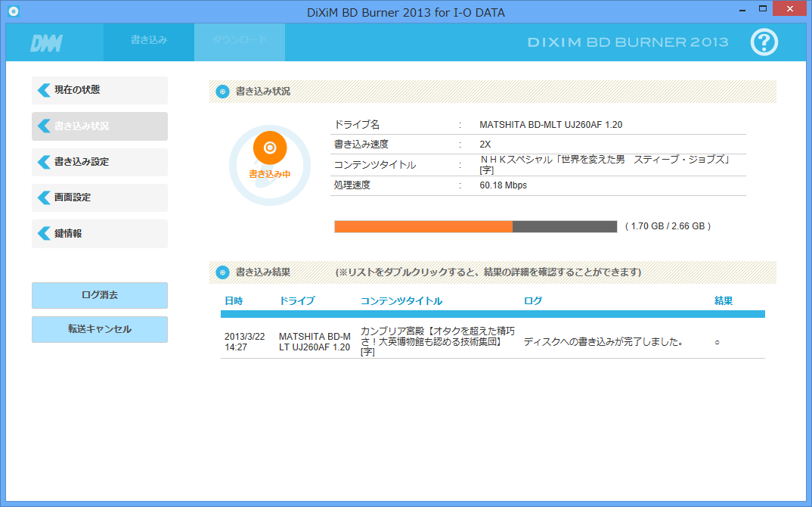This screenshot has width=812, height=507.
Task: Select 画面設定 from the sidebar
Action: click(99, 198)
